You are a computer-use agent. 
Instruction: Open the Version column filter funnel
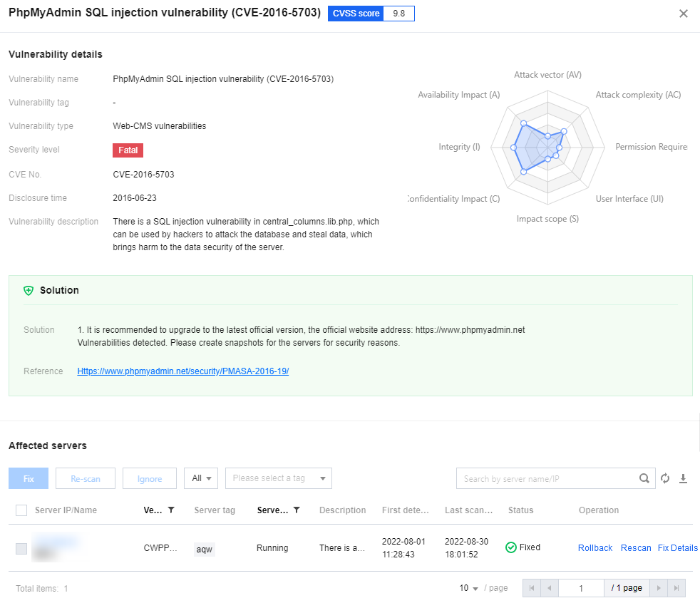(x=170, y=510)
